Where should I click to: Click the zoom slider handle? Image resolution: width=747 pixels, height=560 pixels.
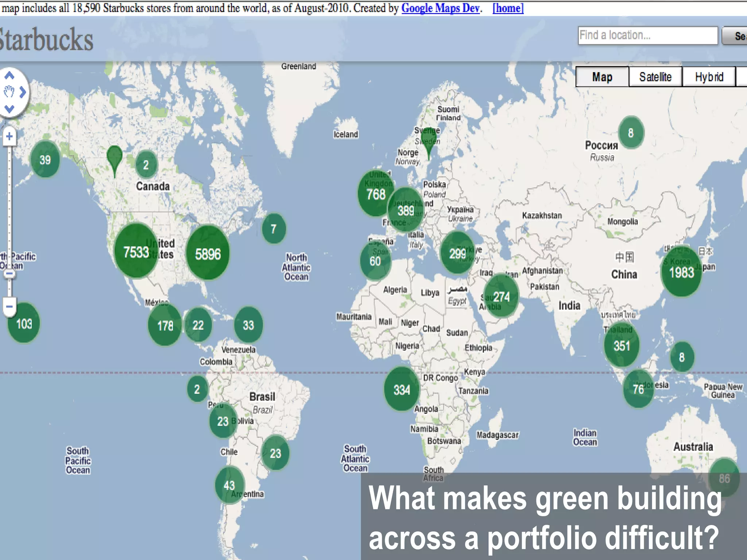[x=9, y=274]
